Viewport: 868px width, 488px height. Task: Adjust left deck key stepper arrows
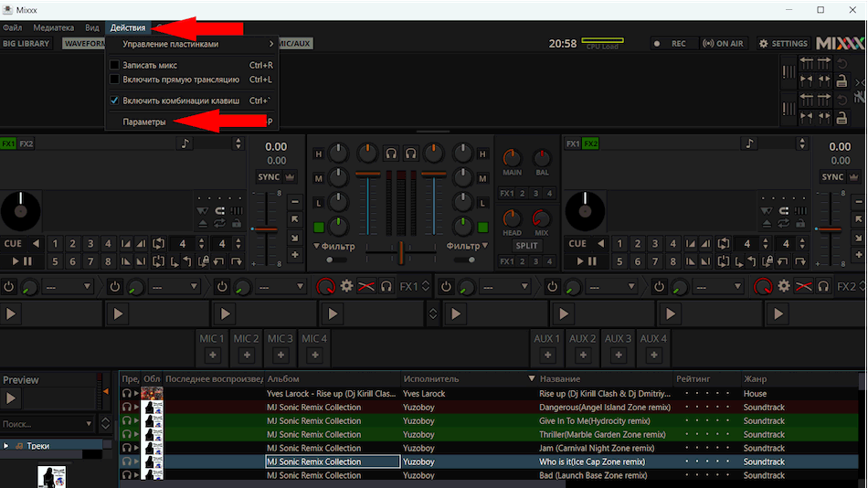click(x=238, y=143)
